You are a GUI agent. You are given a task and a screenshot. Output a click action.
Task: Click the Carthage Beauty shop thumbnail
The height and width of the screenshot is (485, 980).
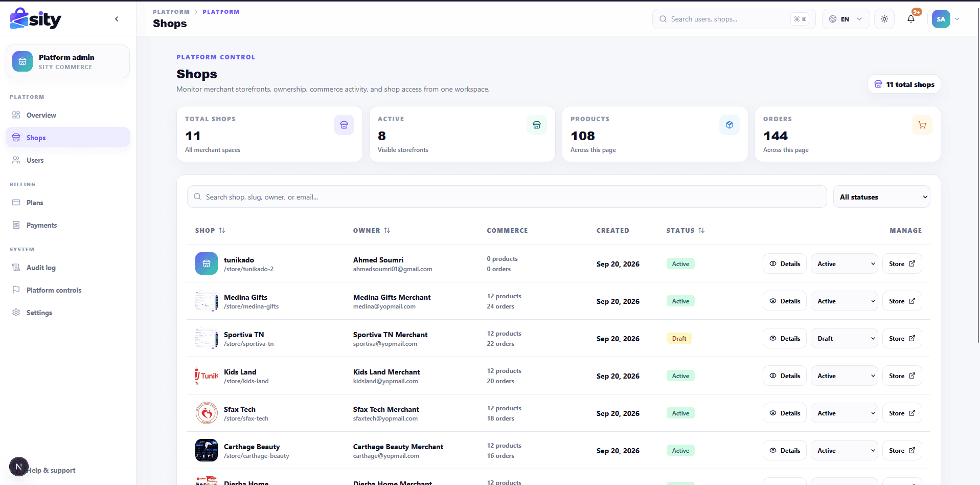pyautogui.click(x=207, y=450)
